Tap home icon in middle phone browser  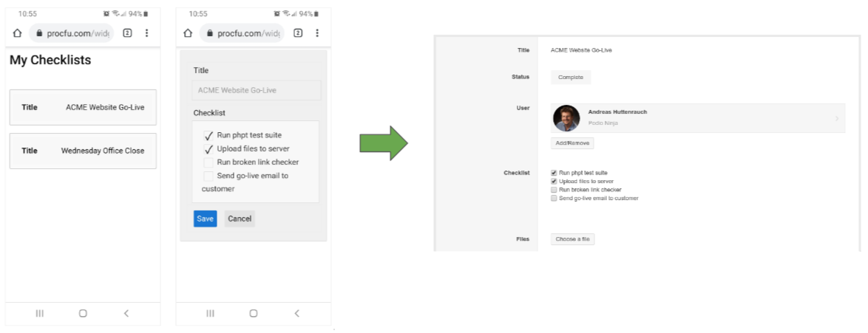point(188,33)
